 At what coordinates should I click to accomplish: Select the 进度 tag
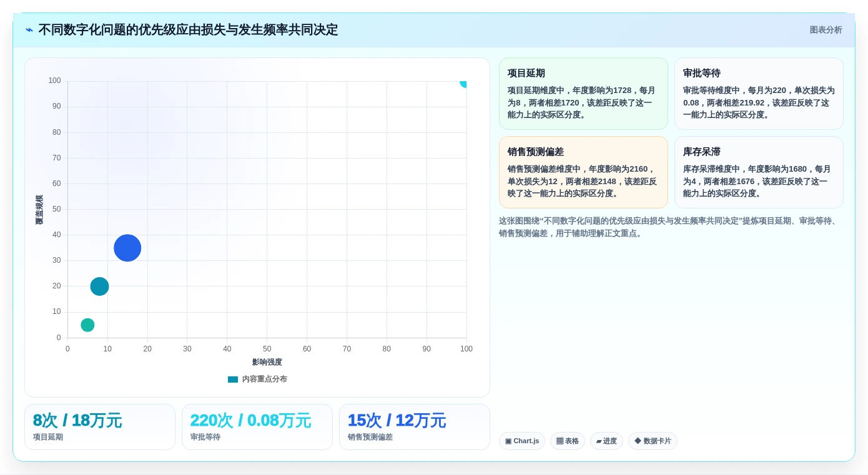pyautogui.click(x=606, y=441)
